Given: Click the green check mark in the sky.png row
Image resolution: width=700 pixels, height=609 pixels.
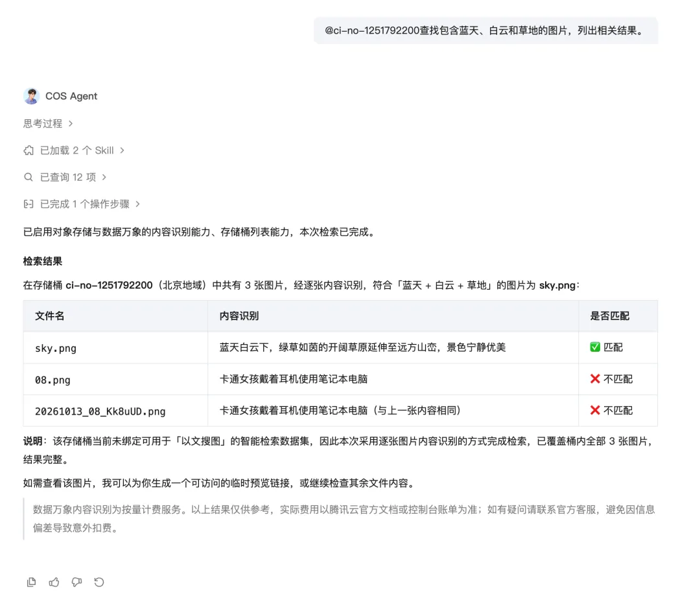Looking at the screenshot, I should tap(595, 347).
